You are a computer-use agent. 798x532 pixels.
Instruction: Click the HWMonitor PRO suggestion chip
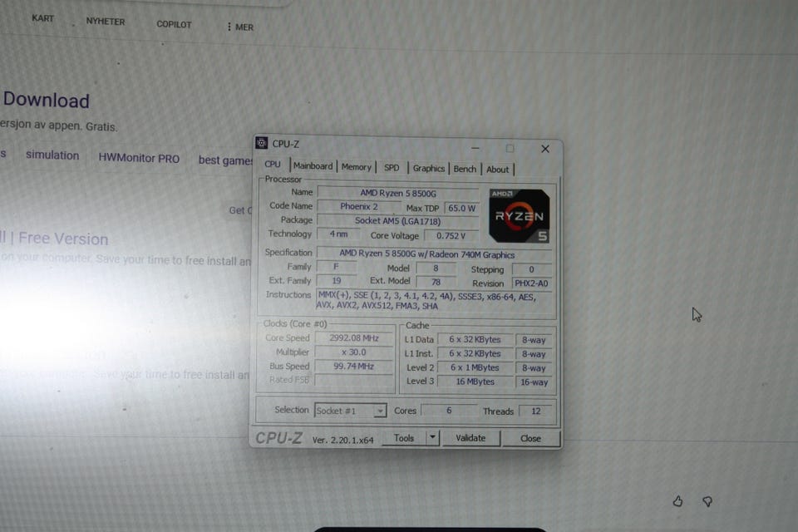click(x=139, y=158)
